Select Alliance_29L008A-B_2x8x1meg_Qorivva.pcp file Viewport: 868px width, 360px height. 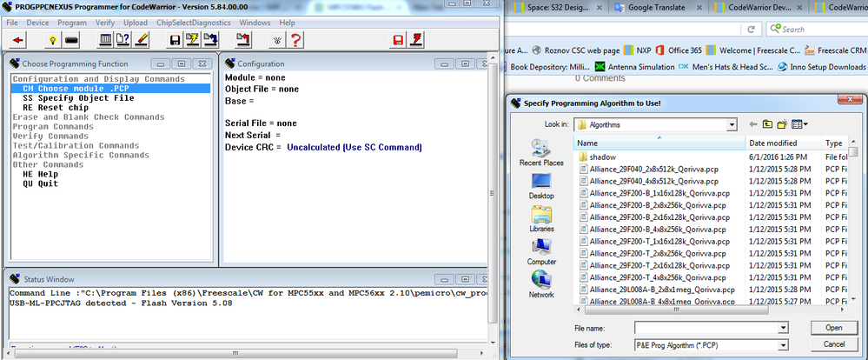pos(657,290)
